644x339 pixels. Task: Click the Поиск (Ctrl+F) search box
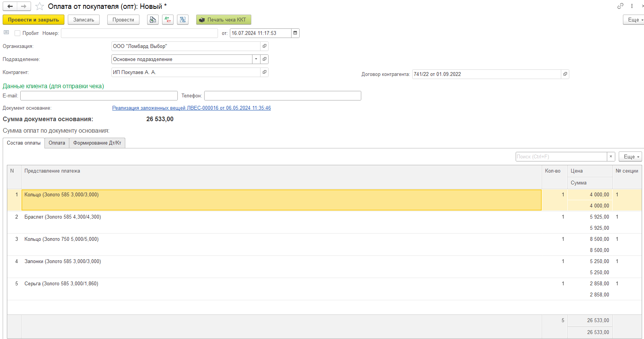[x=561, y=156]
